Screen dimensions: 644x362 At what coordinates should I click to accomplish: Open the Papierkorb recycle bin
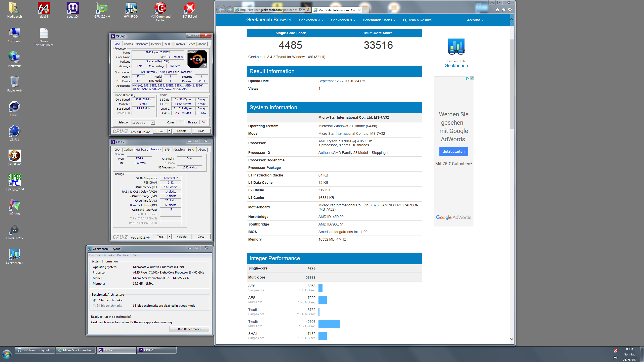(x=14, y=84)
